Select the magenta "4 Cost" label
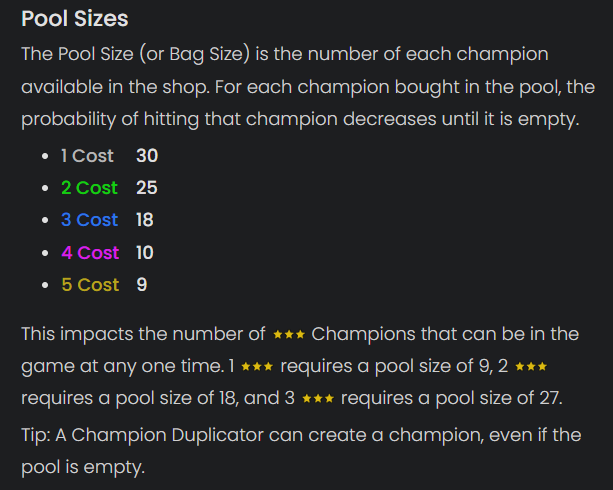The width and height of the screenshot is (613, 490). pyautogui.click(x=90, y=253)
